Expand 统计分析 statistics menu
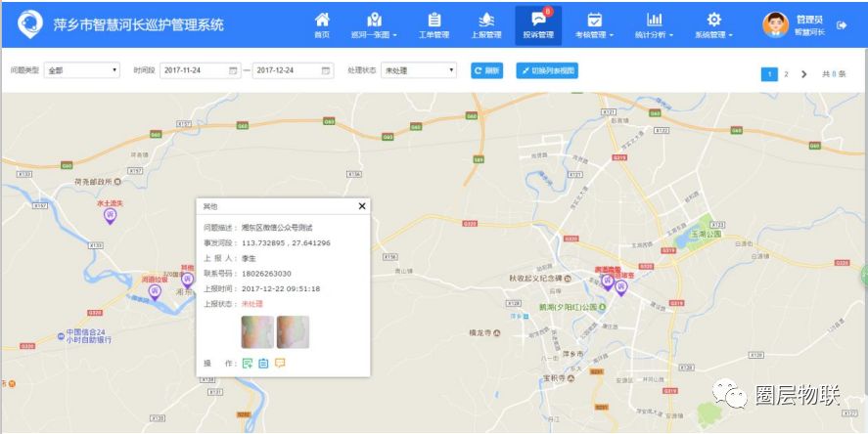Viewport: 868px width, 434px height. [x=655, y=25]
